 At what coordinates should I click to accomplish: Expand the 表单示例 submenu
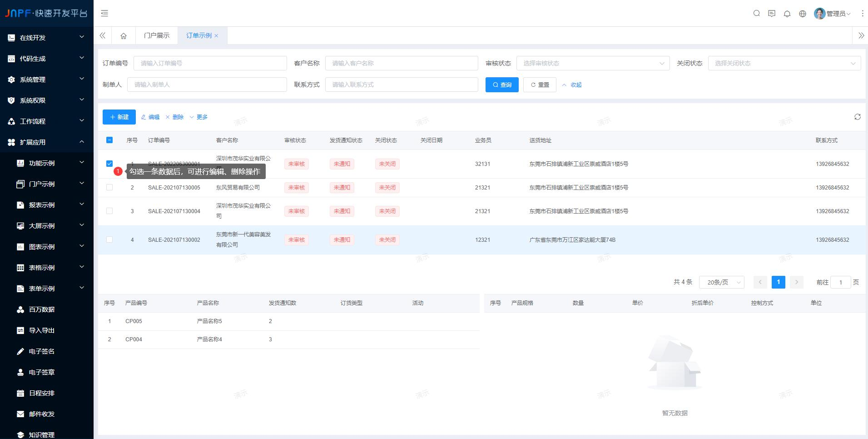47,289
